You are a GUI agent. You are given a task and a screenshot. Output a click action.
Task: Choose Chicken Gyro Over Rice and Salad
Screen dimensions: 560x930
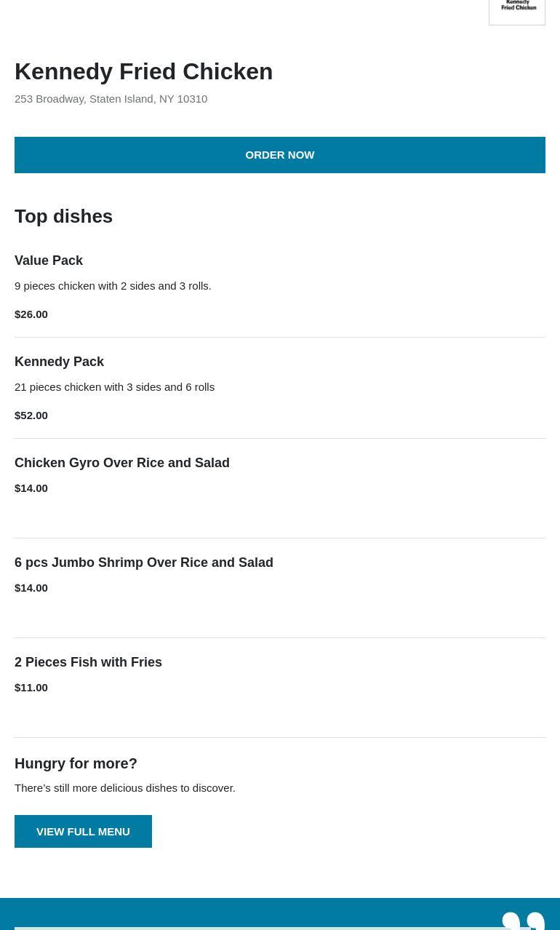(122, 463)
